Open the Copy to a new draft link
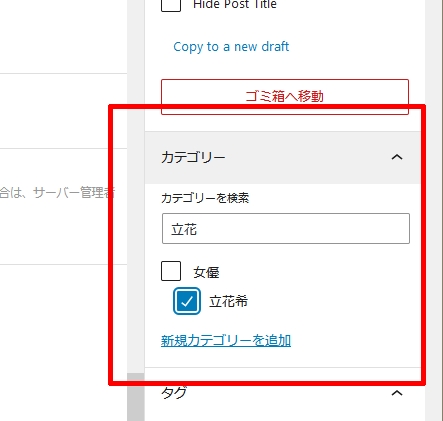Image resolution: width=443 pixels, height=421 pixels. 231,47
